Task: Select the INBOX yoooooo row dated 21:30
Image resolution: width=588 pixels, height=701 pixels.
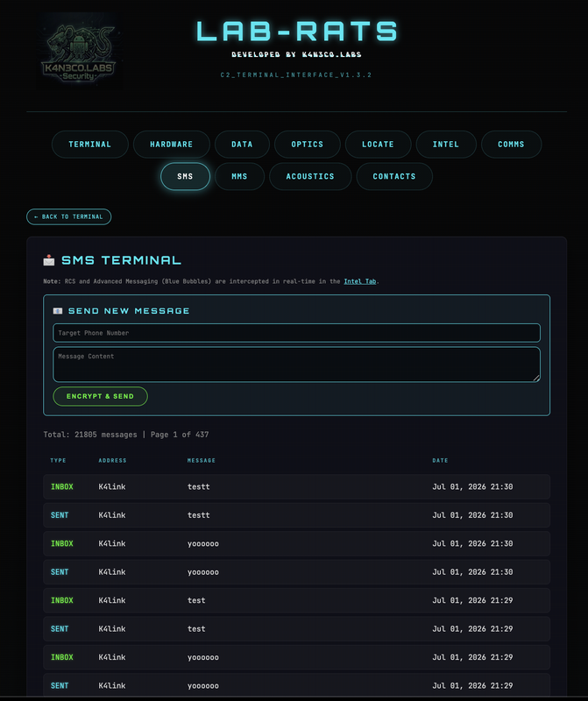Action: click(x=296, y=543)
